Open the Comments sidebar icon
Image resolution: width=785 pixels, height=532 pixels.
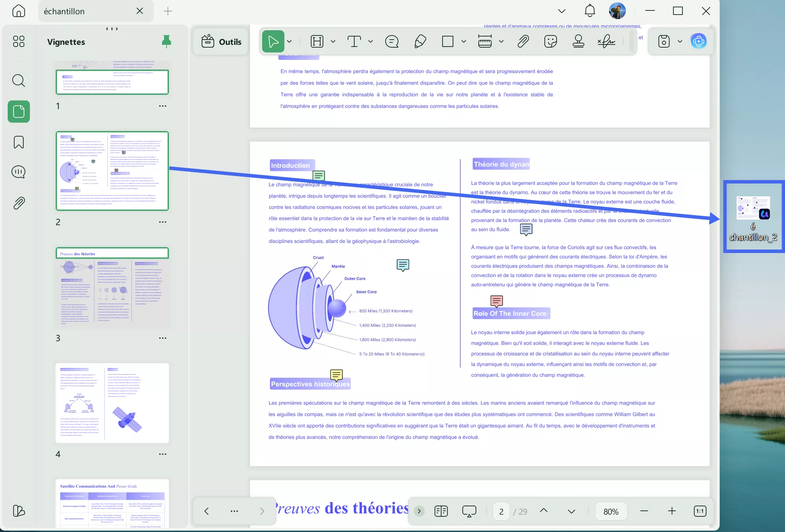click(18, 172)
